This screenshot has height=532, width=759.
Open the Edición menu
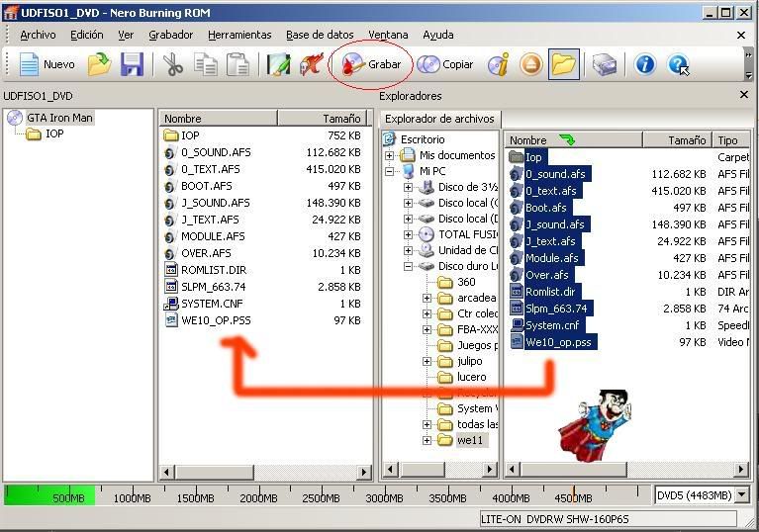coord(87,35)
